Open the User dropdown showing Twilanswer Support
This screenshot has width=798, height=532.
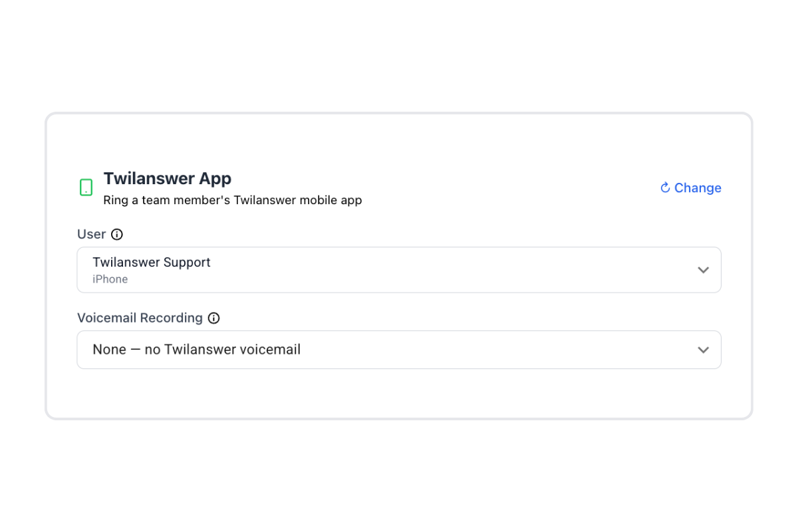click(x=399, y=270)
